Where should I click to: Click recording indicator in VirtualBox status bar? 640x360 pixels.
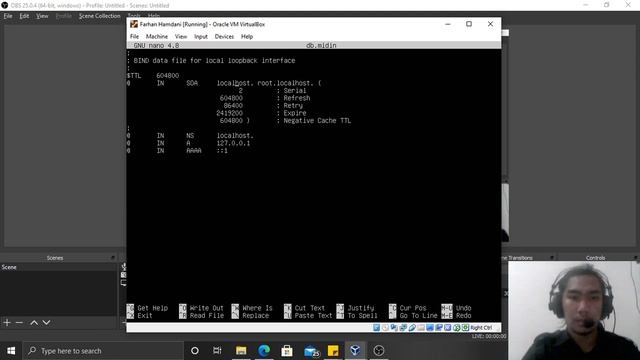click(x=439, y=327)
